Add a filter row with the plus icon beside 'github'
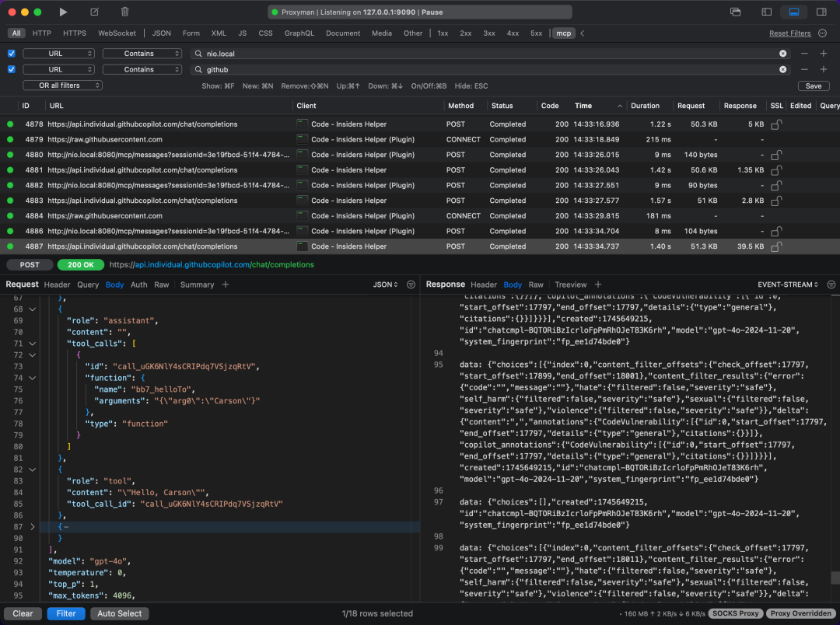Image resolution: width=840 pixels, height=625 pixels. [824, 69]
